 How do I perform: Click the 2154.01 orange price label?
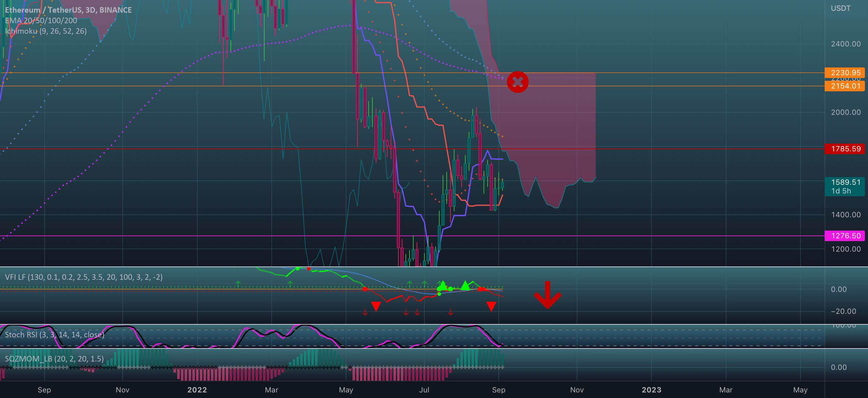pos(845,86)
